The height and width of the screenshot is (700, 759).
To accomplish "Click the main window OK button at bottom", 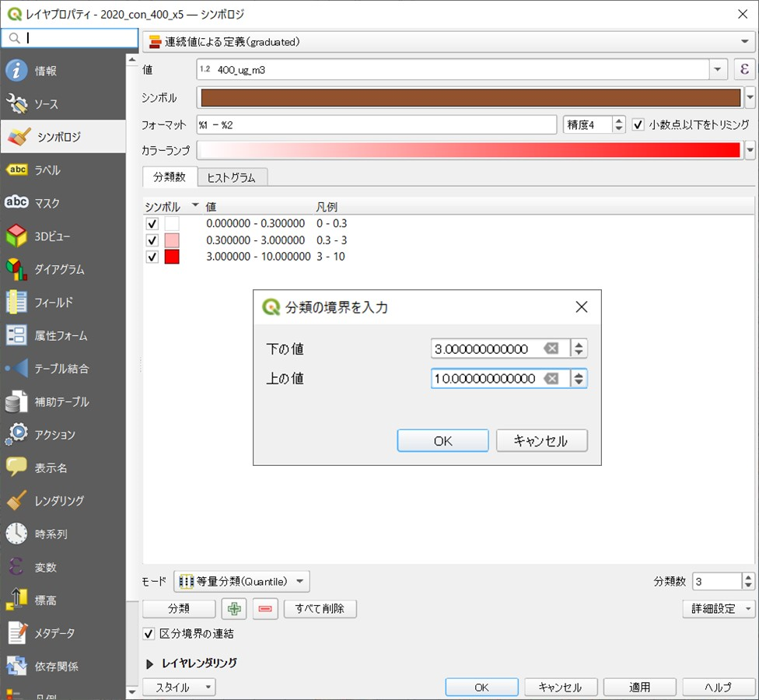I will coord(481,687).
